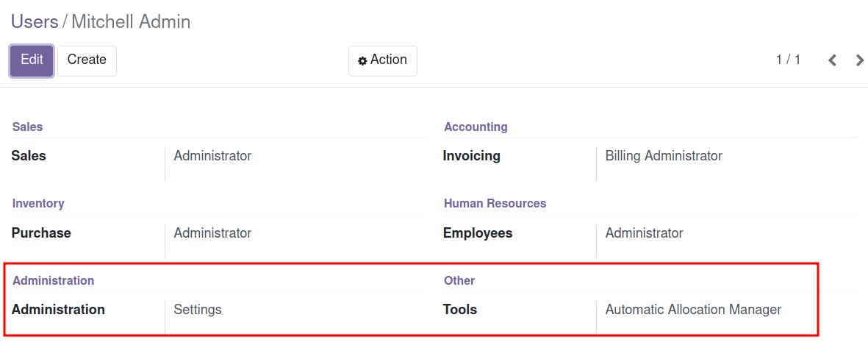Click the 1 / 1 pager counter

click(789, 60)
